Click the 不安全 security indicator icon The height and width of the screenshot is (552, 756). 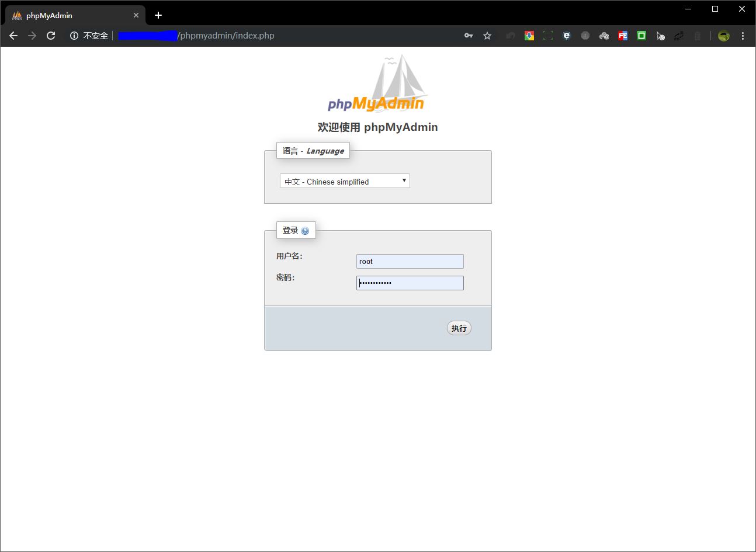pos(74,36)
